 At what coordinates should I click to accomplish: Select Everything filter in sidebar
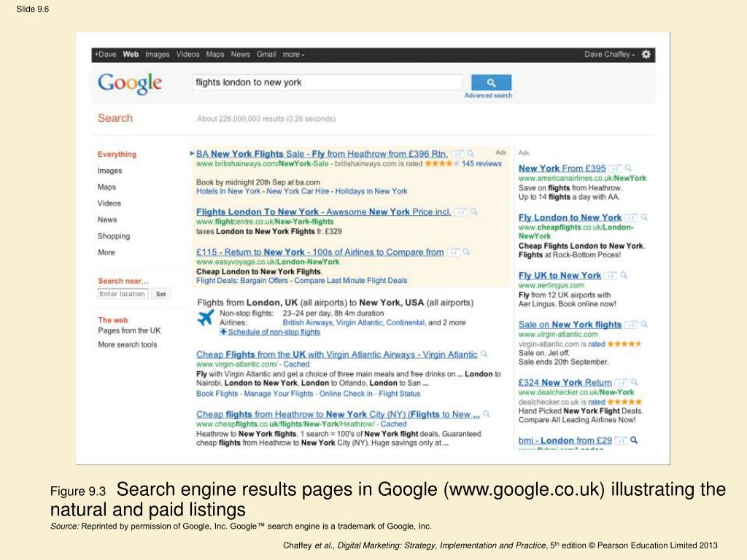tap(117, 155)
